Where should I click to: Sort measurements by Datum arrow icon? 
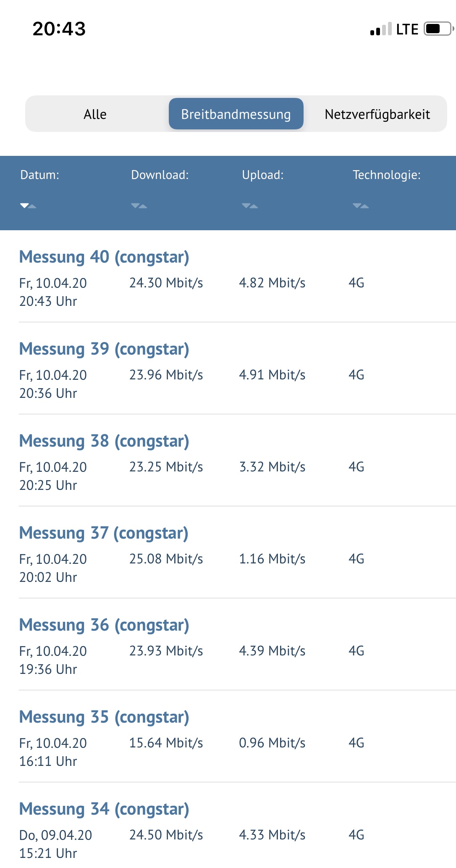[28, 206]
